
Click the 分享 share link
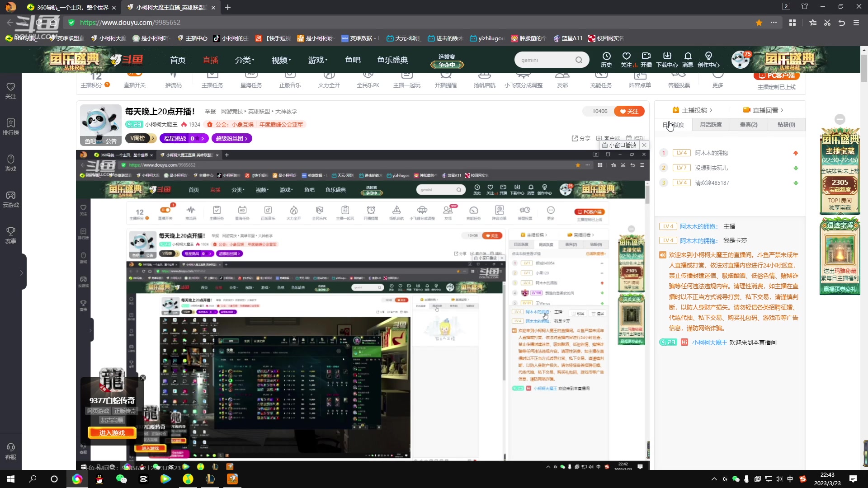(581, 138)
